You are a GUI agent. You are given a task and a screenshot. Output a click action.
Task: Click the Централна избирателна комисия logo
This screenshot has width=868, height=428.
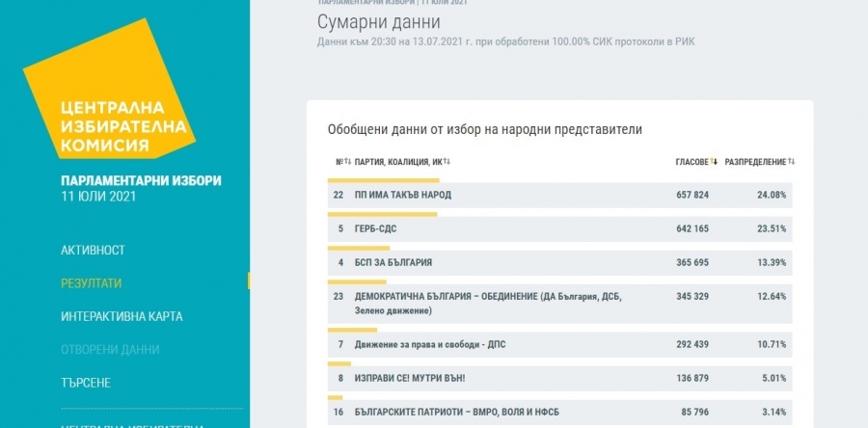coord(110,89)
